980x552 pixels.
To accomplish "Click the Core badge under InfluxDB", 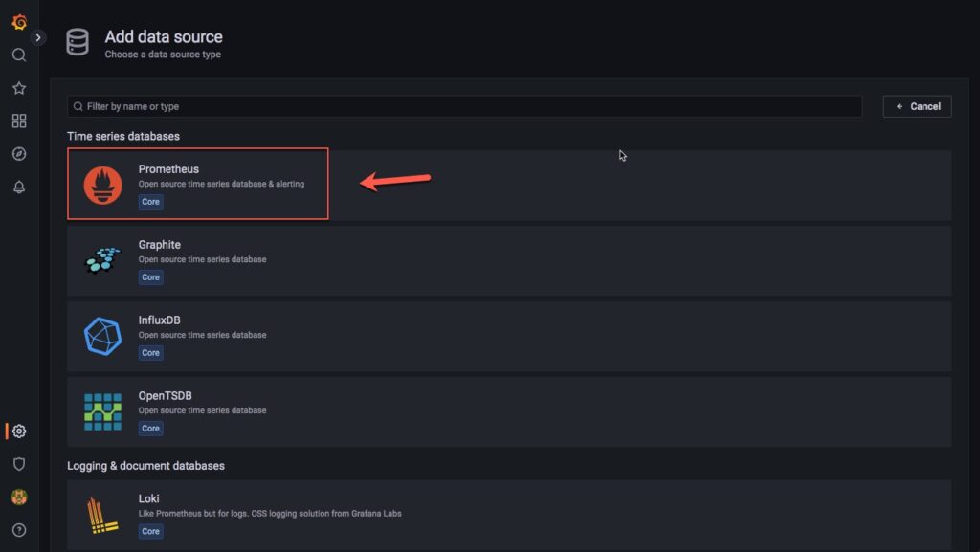I will tap(150, 353).
